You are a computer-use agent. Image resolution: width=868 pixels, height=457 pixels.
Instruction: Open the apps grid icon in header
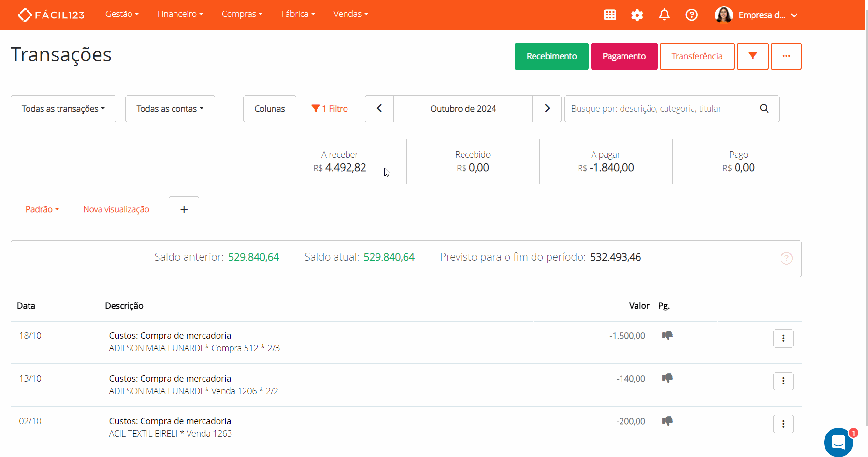click(x=610, y=15)
